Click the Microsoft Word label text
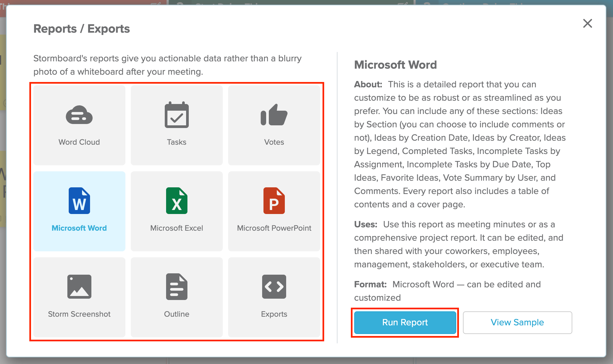Viewport: 613px width, 364px height. point(79,228)
